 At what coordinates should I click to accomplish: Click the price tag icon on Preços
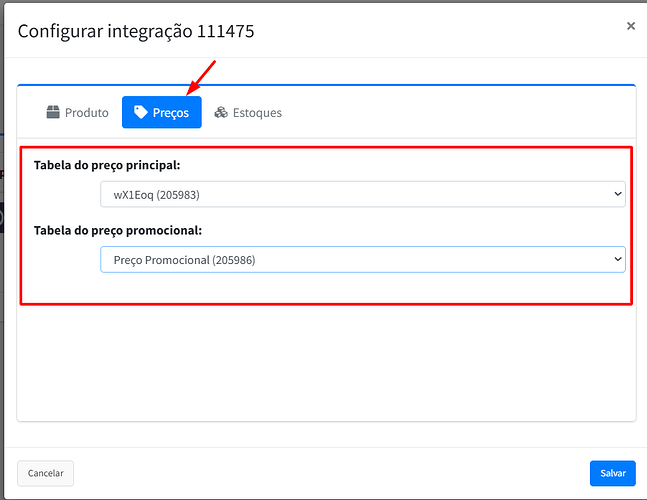[140, 113]
